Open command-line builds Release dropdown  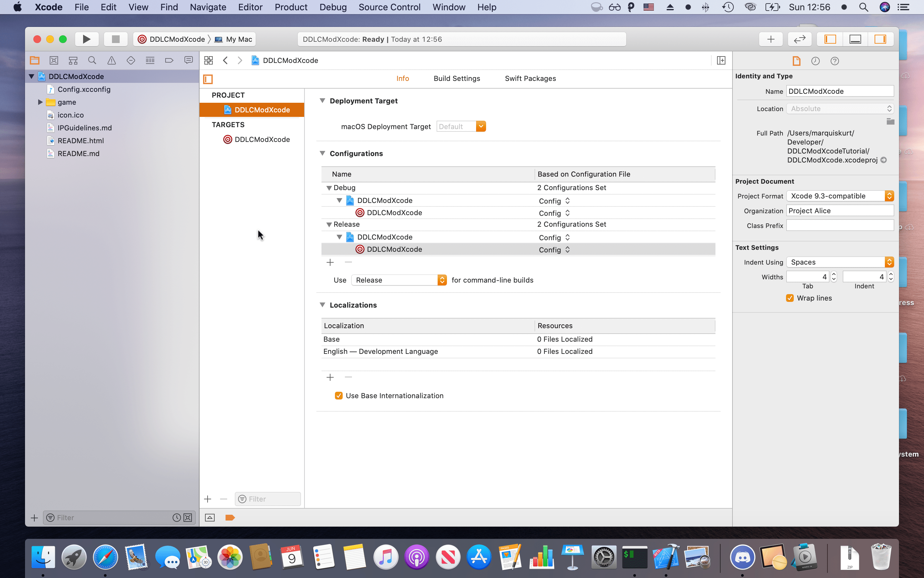pyautogui.click(x=398, y=280)
